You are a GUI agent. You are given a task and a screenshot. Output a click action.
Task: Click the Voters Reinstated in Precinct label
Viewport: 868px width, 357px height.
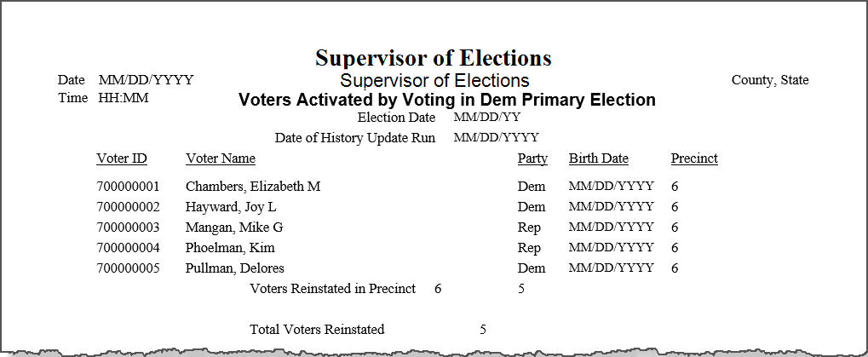click(x=333, y=289)
